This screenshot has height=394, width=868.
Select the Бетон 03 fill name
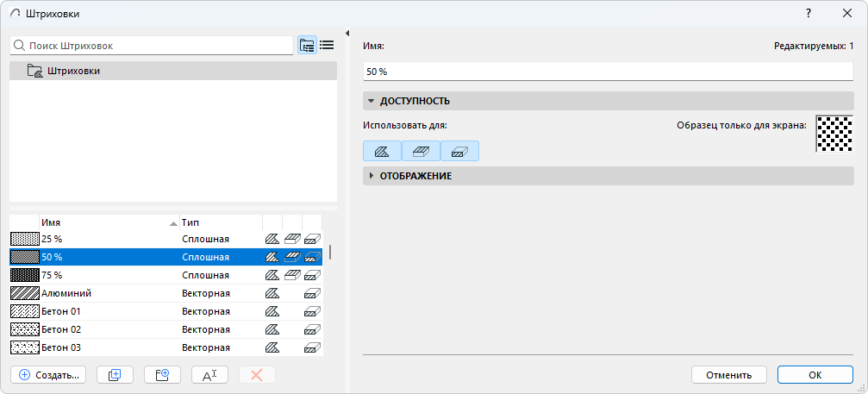click(x=61, y=348)
